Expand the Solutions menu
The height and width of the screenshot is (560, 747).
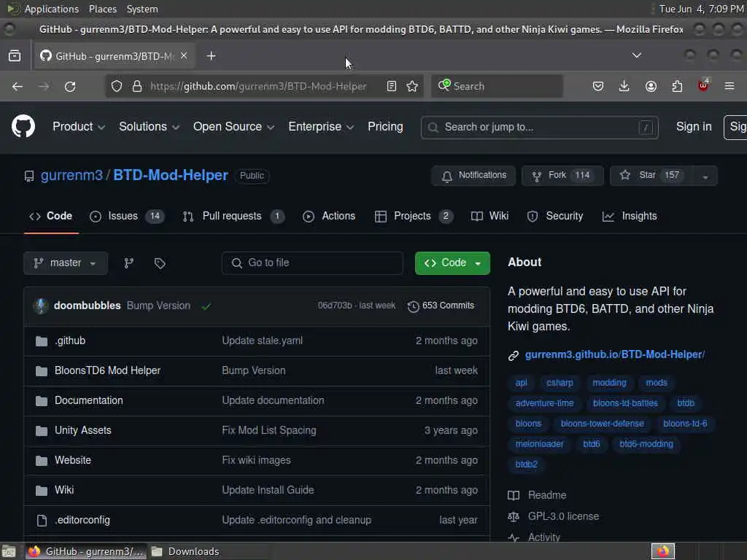[149, 127]
